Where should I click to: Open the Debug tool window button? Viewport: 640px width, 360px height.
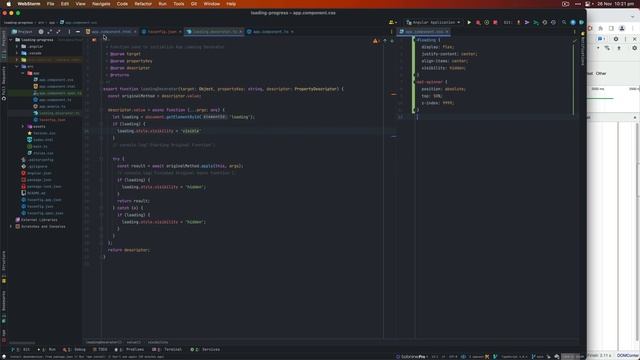coord(74,349)
